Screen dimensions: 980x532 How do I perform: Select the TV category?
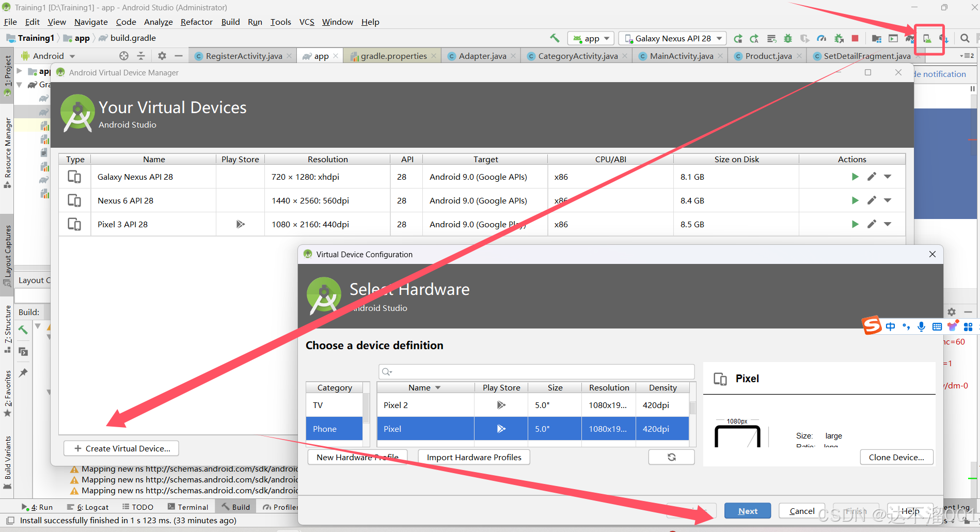(x=334, y=405)
